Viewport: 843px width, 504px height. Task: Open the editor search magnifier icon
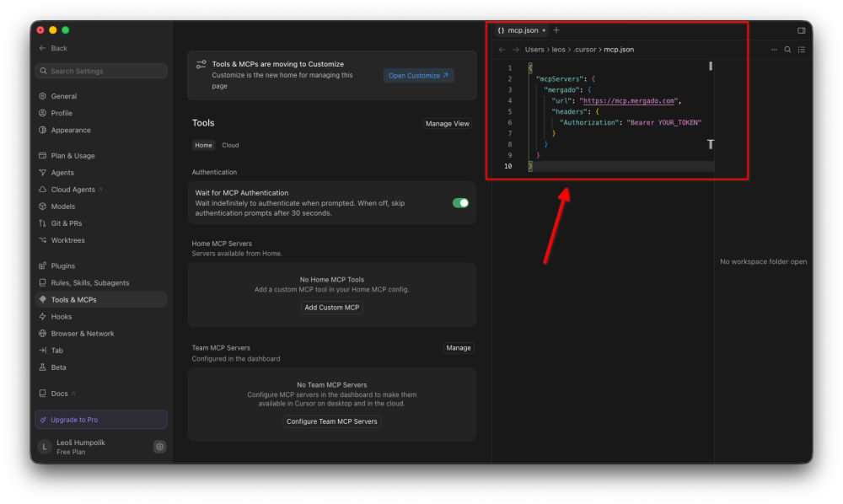787,50
